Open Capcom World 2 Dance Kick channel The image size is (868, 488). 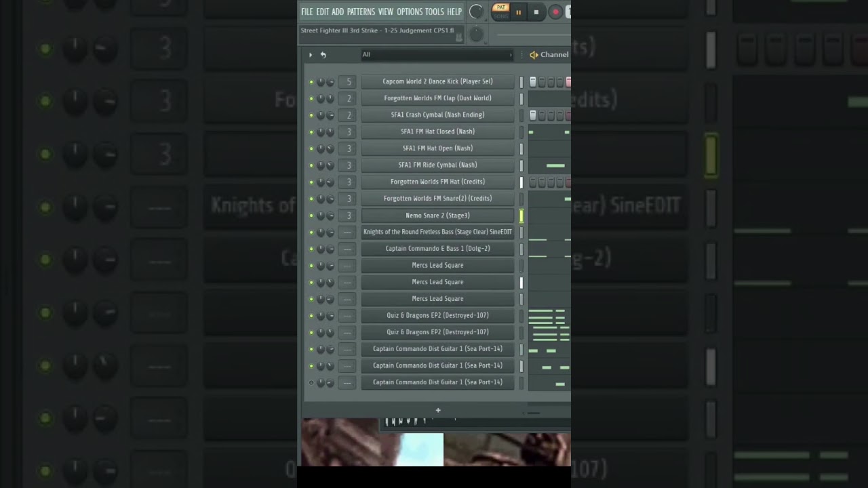pyautogui.click(x=437, y=81)
